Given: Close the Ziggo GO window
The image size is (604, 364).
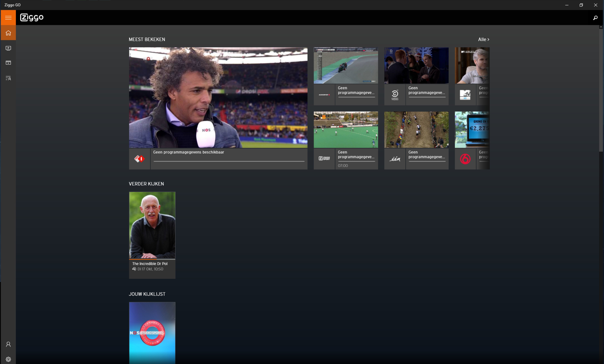Looking at the screenshot, I should (596, 5).
